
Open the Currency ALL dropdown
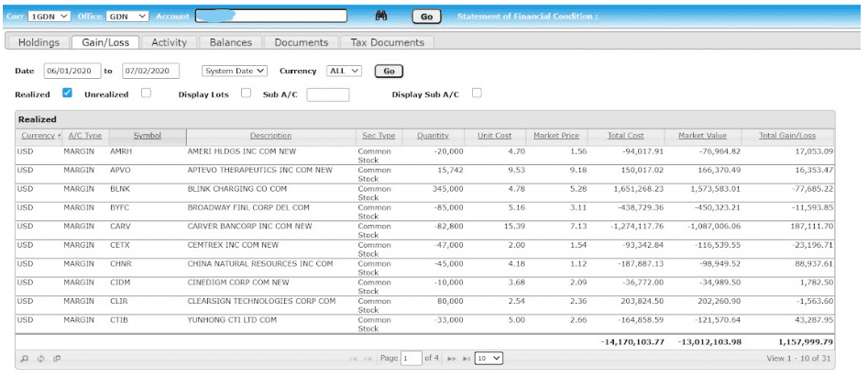click(345, 71)
